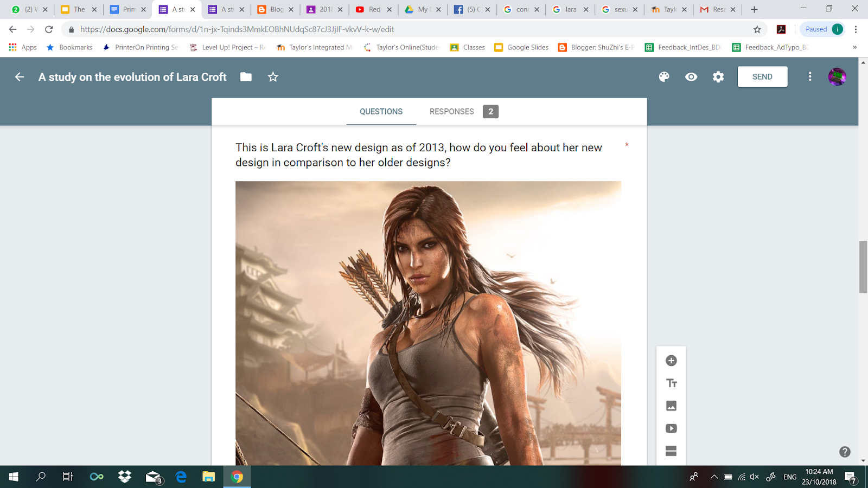Image resolution: width=868 pixels, height=488 pixels.
Task: Open the form's More options menu
Action: [x=810, y=77]
